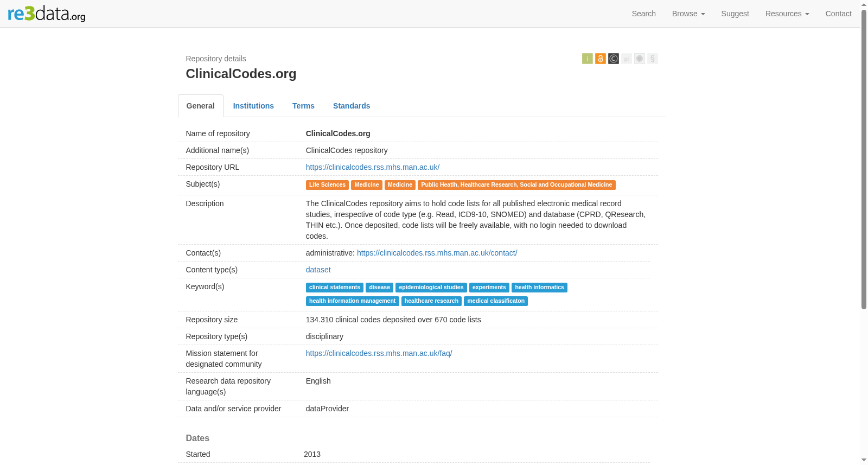Screen dimensions: 868x465
Task: Click the greyed-out certificate seal badge
Action: click(640, 59)
